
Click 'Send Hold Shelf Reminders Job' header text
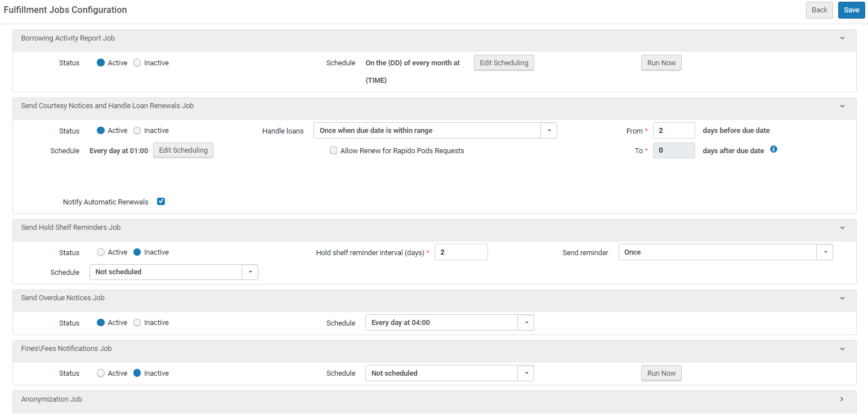point(71,228)
